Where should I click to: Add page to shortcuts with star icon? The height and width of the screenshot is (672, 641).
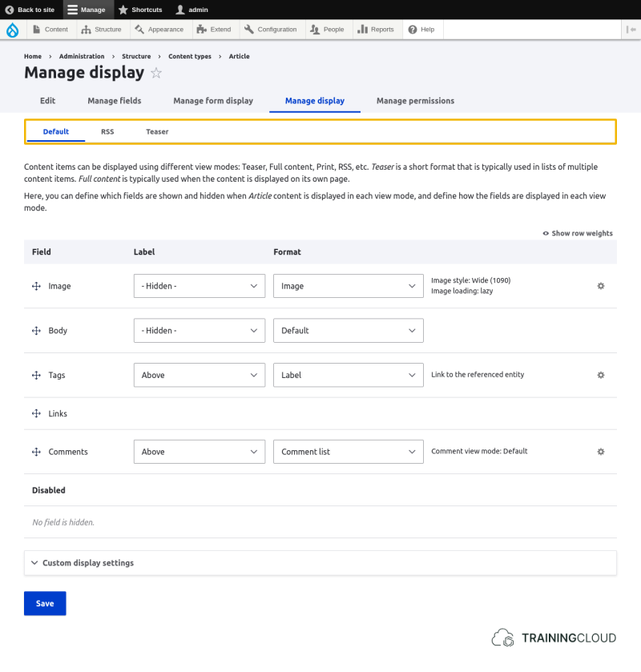[x=156, y=73]
